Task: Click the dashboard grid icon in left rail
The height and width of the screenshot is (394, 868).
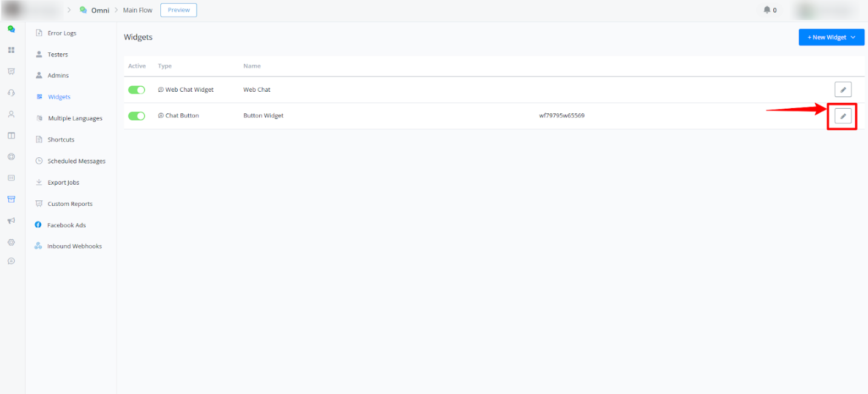Action: (11, 50)
